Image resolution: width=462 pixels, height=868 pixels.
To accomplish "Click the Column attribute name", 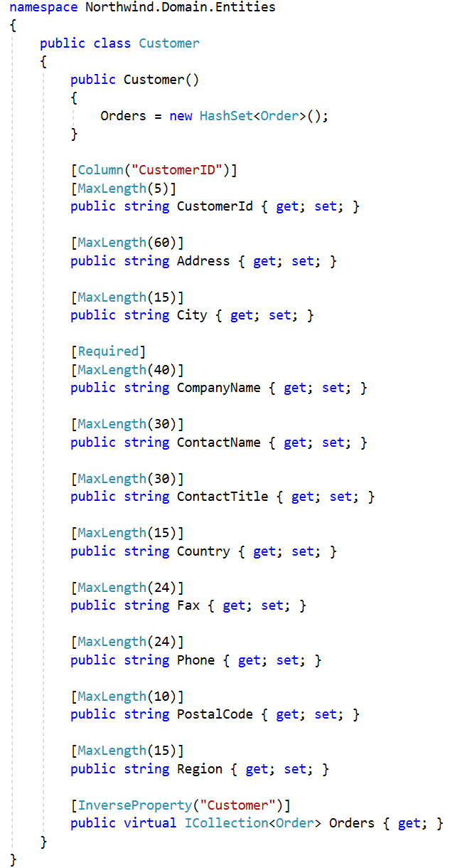I will [x=100, y=170].
